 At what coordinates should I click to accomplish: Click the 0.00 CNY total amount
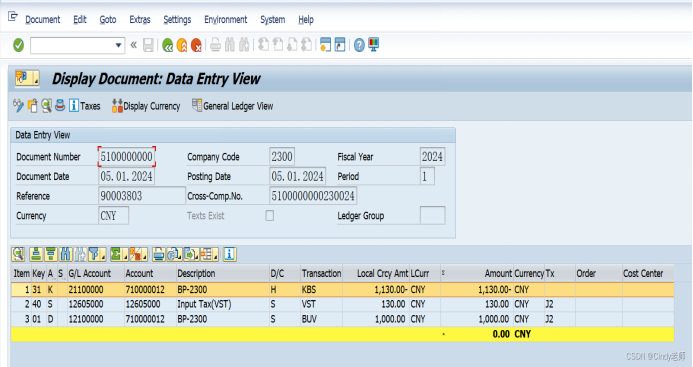click(511, 334)
